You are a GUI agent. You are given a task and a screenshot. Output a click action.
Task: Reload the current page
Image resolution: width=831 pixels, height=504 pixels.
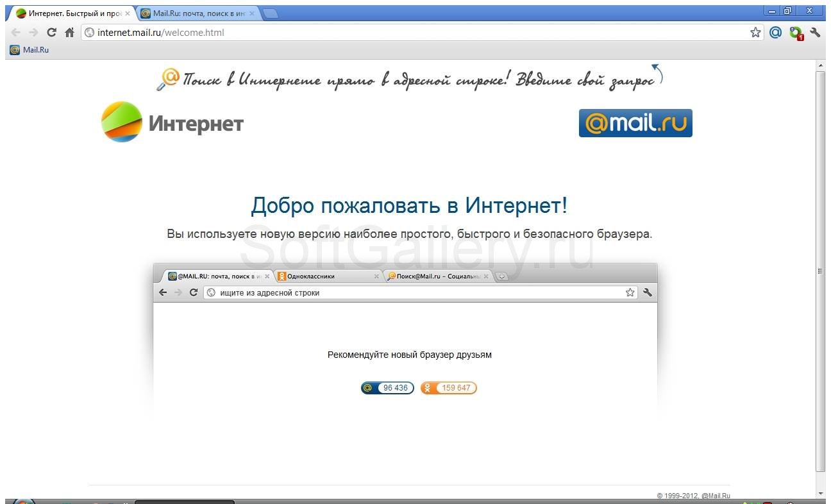point(52,33)
